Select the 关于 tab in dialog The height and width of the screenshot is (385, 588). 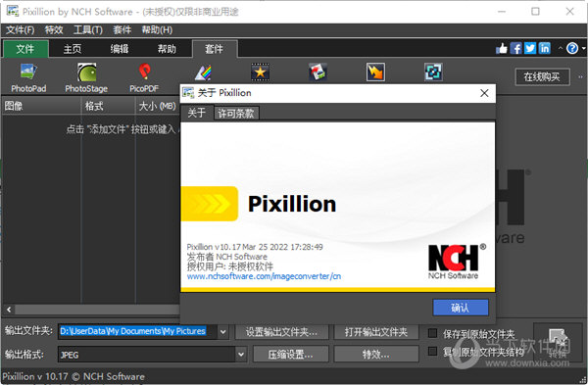[x=197, y=113]
